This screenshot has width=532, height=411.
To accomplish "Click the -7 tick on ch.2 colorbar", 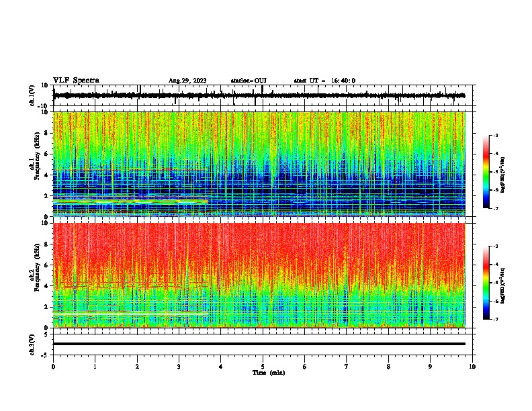I will click(x=496, y=320).
